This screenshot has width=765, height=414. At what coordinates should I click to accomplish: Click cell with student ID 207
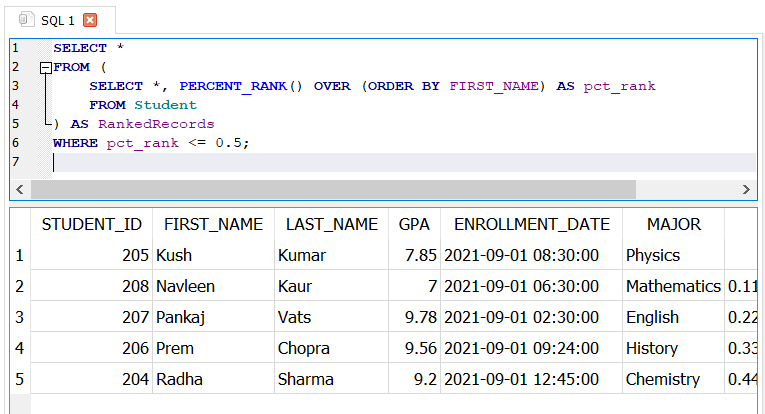92,317
